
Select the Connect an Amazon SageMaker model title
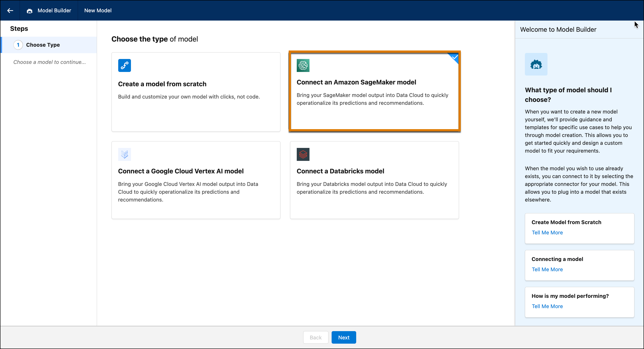[356, 82]
